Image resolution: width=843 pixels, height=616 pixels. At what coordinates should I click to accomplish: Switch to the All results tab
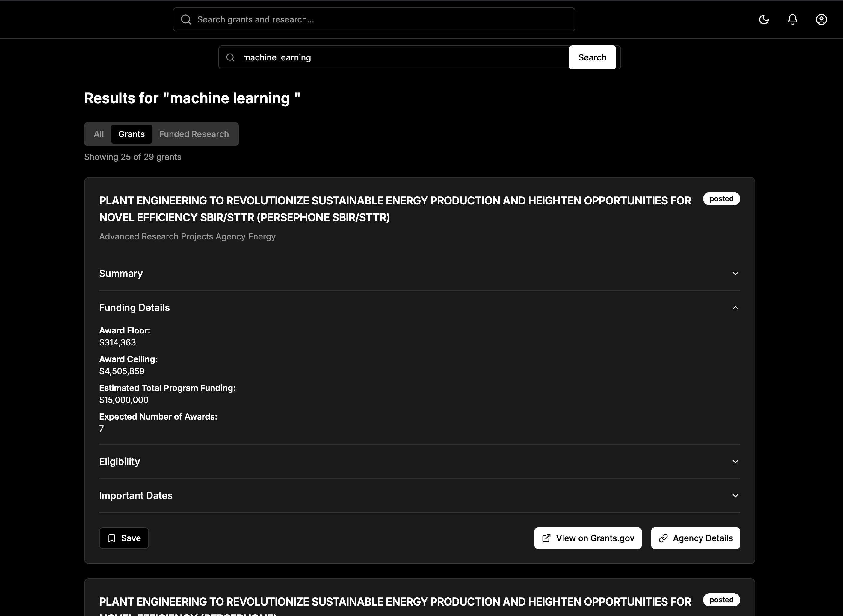tap(99, 134)
